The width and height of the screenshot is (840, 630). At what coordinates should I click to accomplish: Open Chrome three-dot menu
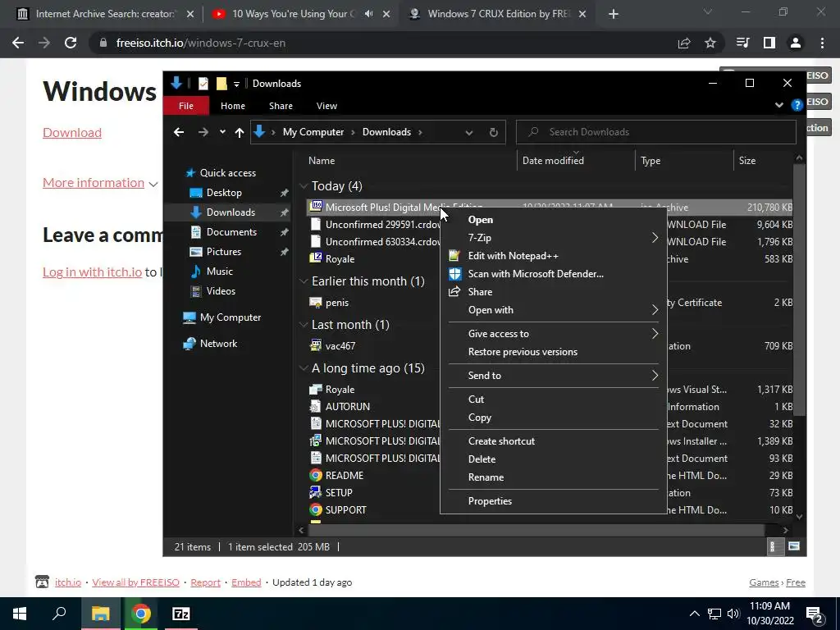pyautogui.click(x=822, y=43)
